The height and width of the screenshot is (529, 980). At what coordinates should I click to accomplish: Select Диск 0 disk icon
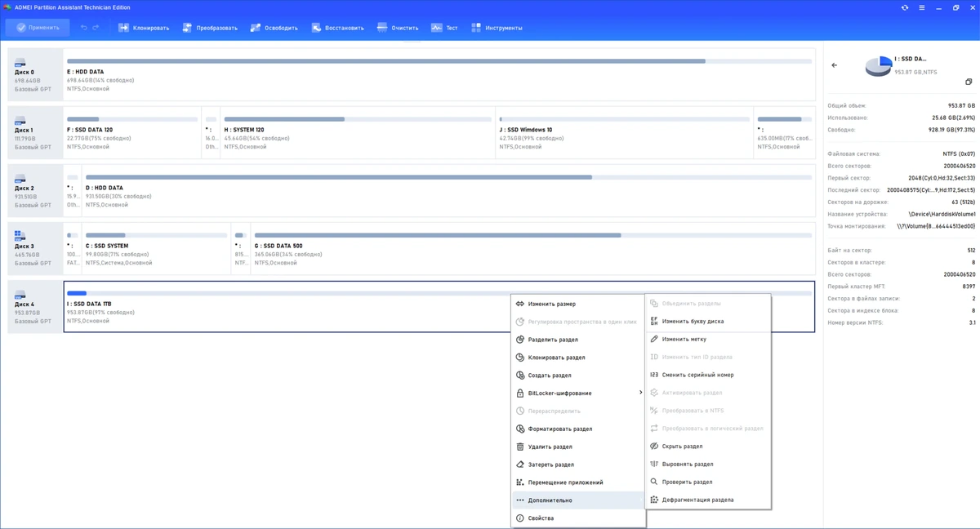tap(20, 63)
